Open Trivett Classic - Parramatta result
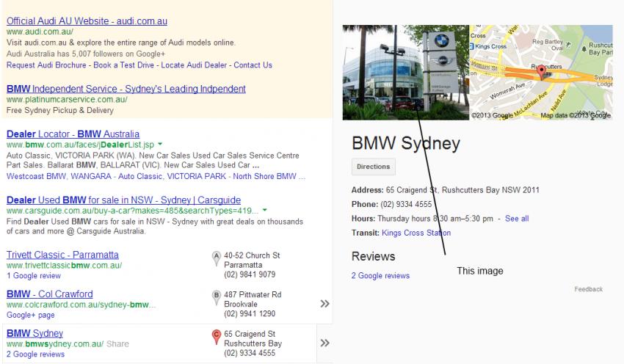This screenshot has height=364, width=624. [x=62, y=255]
